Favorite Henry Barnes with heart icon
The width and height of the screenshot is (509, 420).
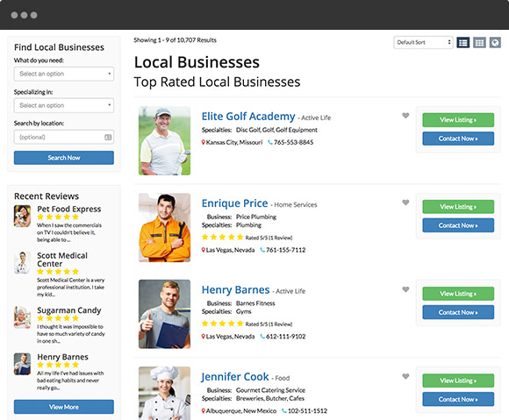point(405,289)
